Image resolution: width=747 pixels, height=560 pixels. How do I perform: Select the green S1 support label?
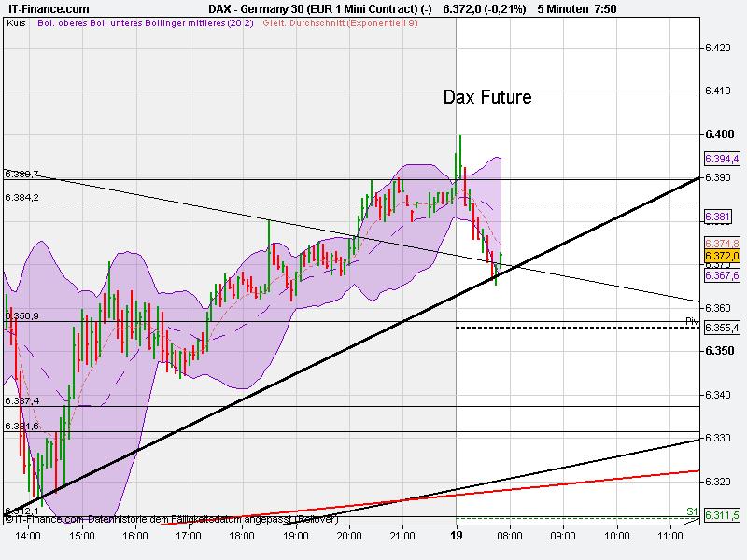pos(691,510)
